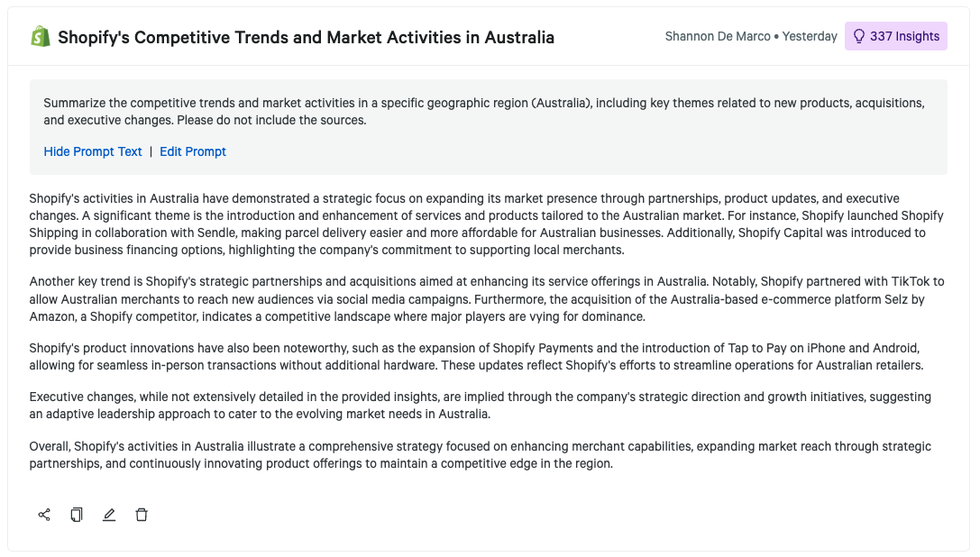Click the title about Shopify's Competitive Trends
980x557 pixels.
306,38
